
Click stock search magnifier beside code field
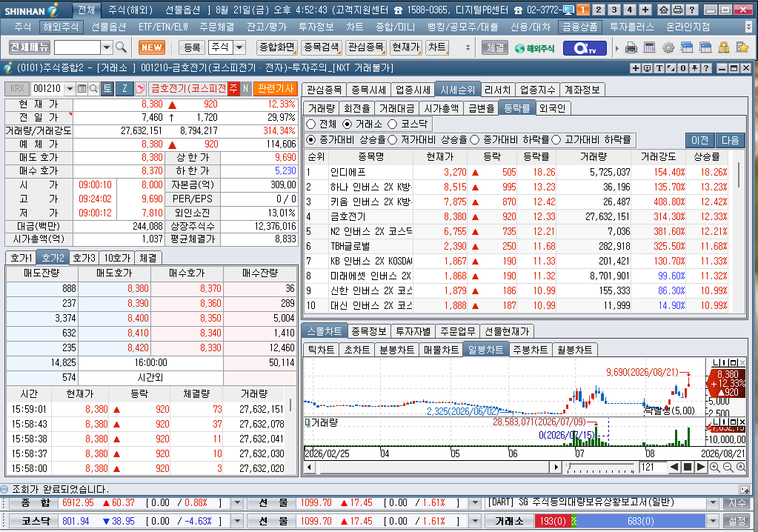tap(94, 88)
